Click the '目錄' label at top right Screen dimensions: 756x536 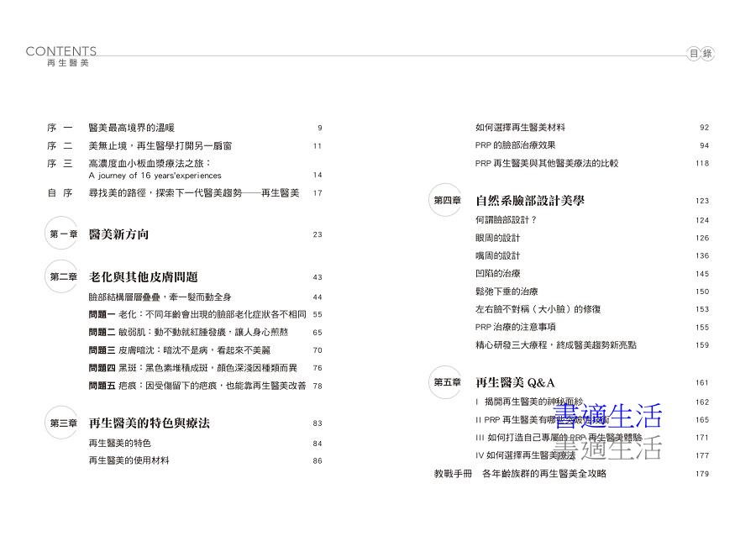(700, 54)
